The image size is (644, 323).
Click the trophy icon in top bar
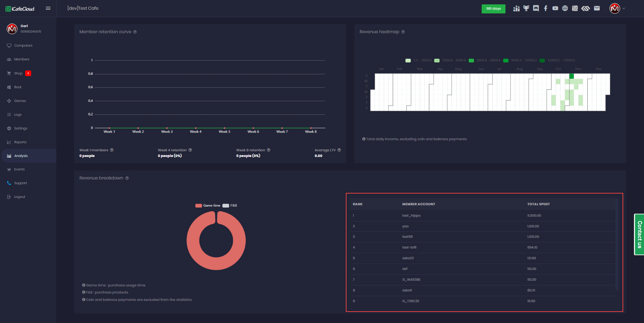click(x=526, y=8)
